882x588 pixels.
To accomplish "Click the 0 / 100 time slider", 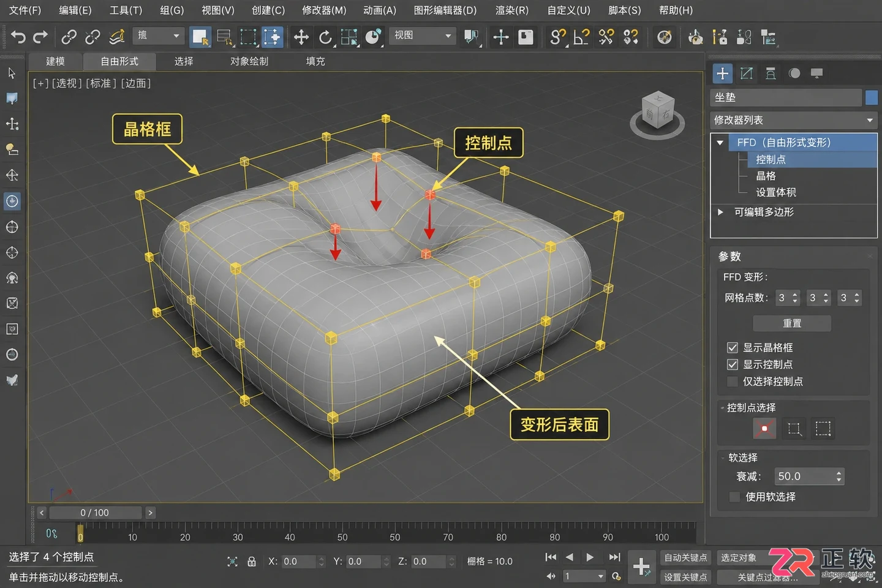I will click(95, 513).
